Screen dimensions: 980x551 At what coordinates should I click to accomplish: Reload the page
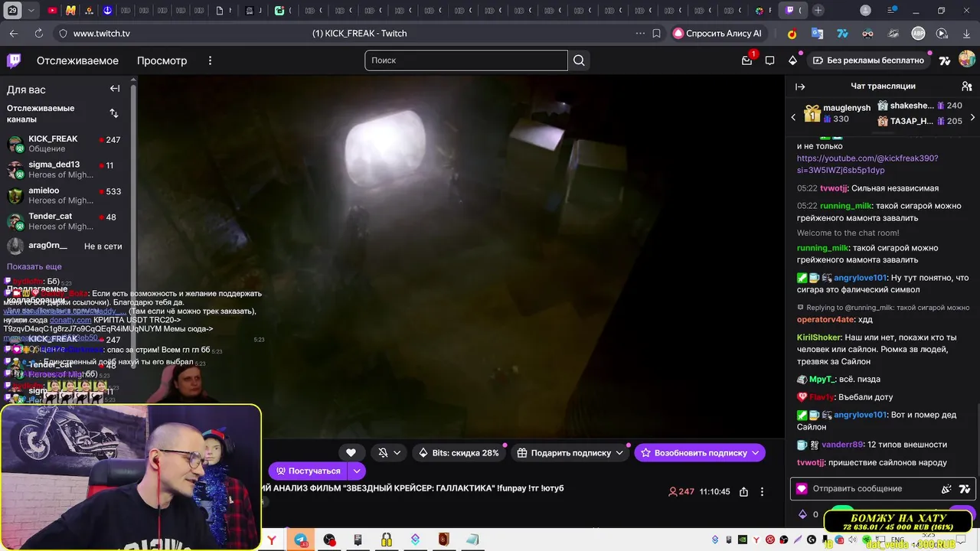pos(38,34)
